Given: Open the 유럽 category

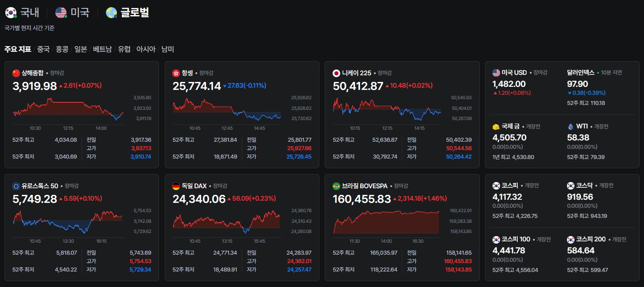Looking at the screenshot, I should (x=124, y=49).
